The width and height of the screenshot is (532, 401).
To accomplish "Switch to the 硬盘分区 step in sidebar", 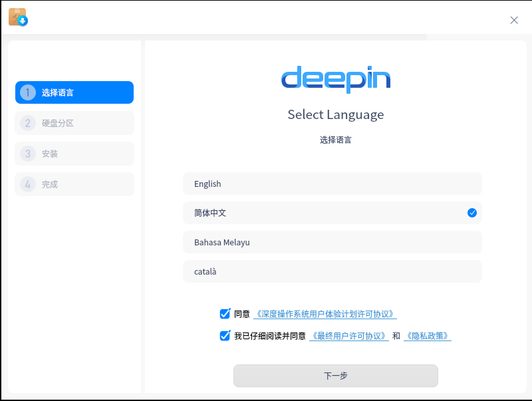I will (x=74, y=123).
